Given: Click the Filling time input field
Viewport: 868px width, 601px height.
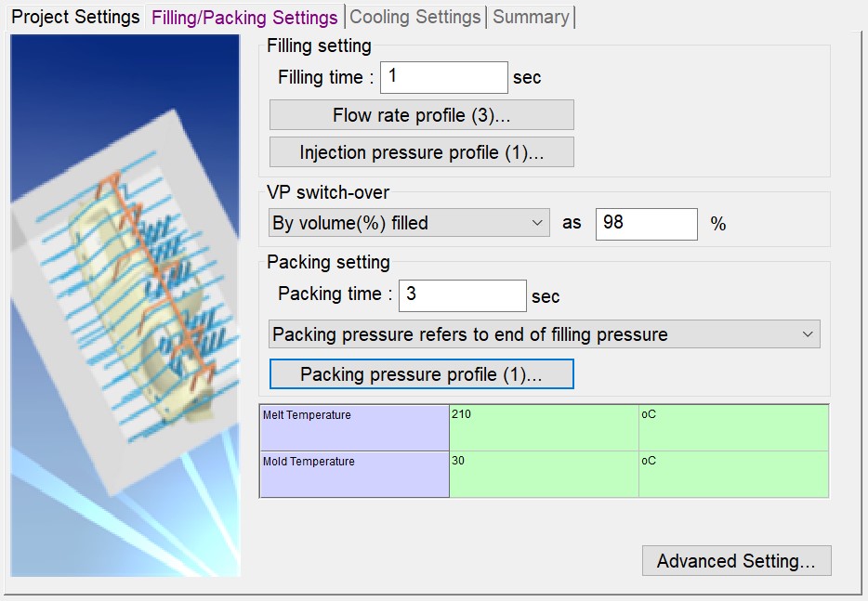Looking at the screenshot, I should pos(443,77).
